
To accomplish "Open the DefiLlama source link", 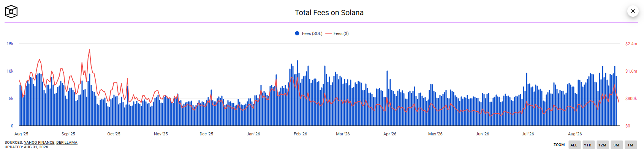I will point(67,143).
